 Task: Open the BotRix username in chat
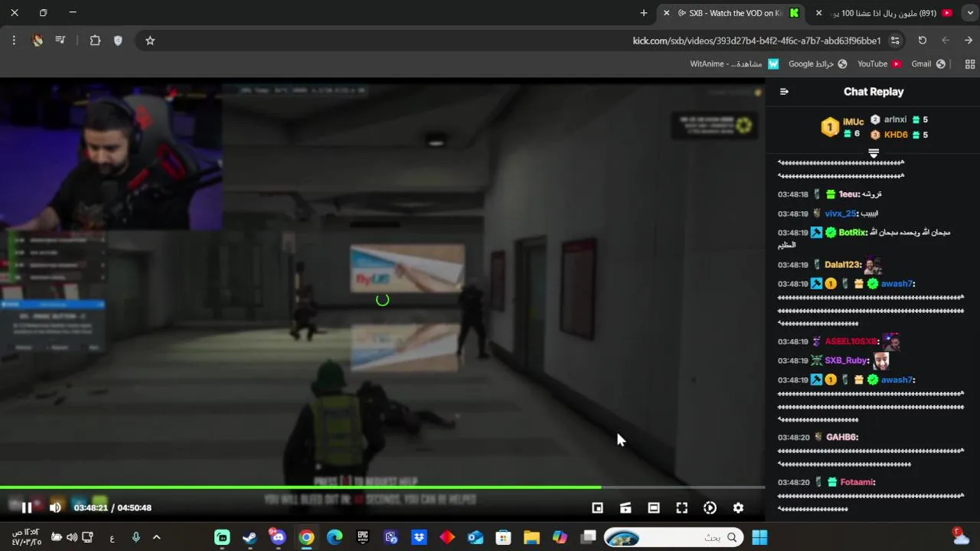(x=852, y=232)
